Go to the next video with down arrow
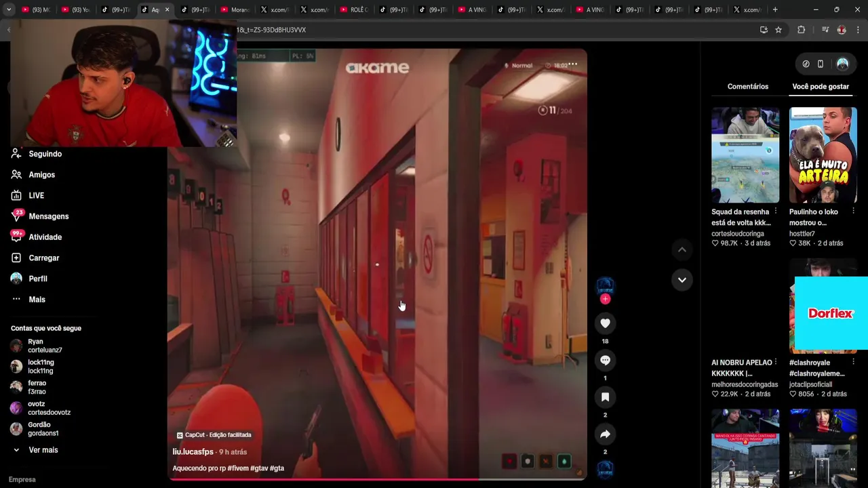This screenshot has height=488, width=868. [x=682, y=279]
